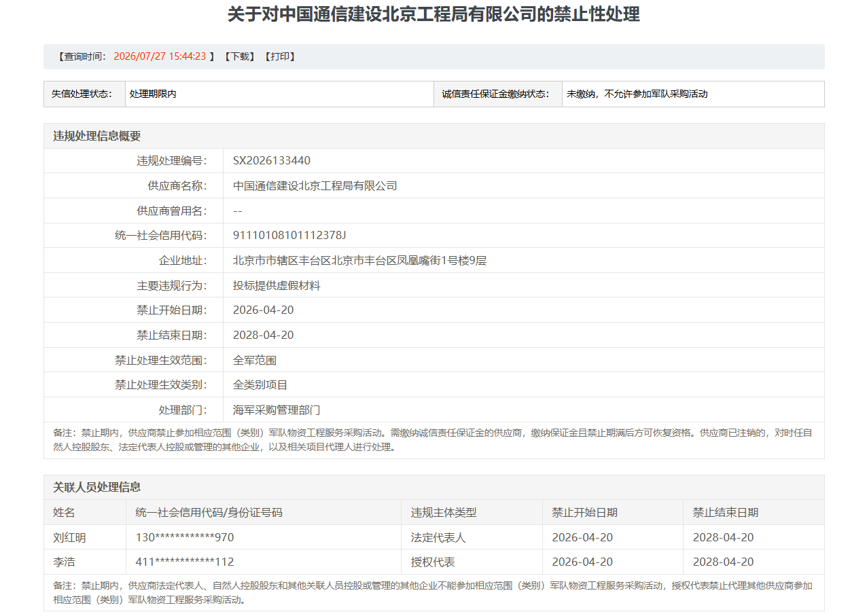Select the violation number SX2026133440
This screenshot has width=867, height=616.
point(272,161)
